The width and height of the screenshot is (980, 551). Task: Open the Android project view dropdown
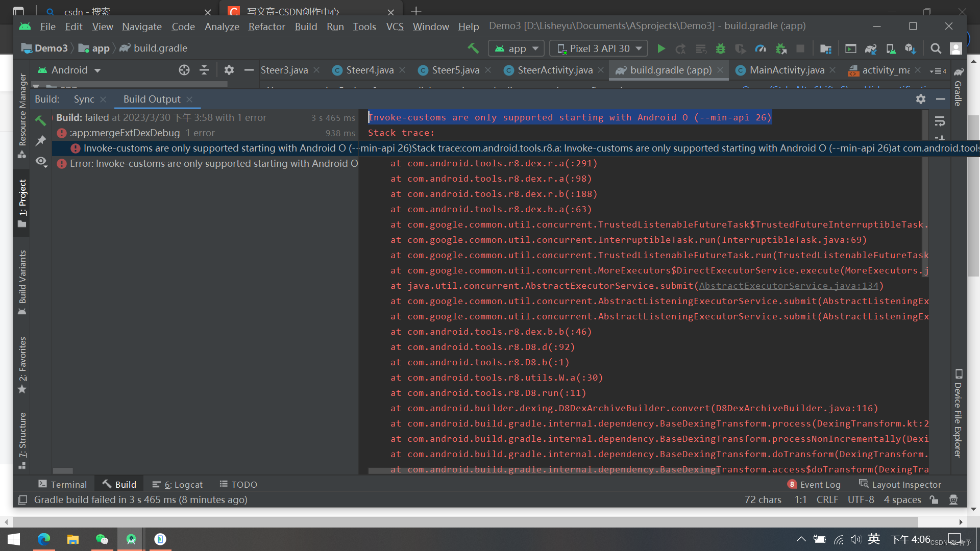[x=70, y=70]
